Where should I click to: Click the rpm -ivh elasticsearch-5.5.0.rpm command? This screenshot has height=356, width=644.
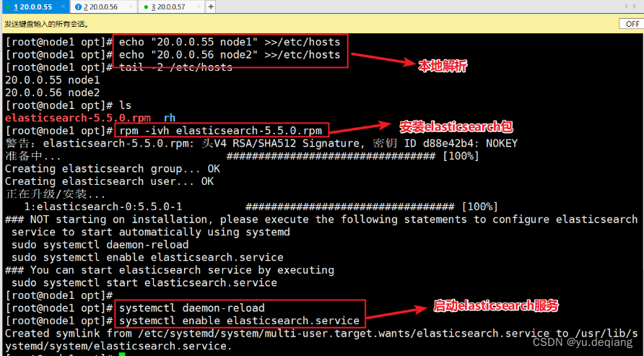tap(220, 131)
